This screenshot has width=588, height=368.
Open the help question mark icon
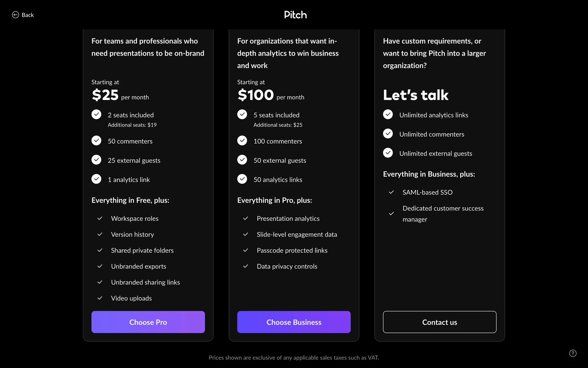coord(573,353)
